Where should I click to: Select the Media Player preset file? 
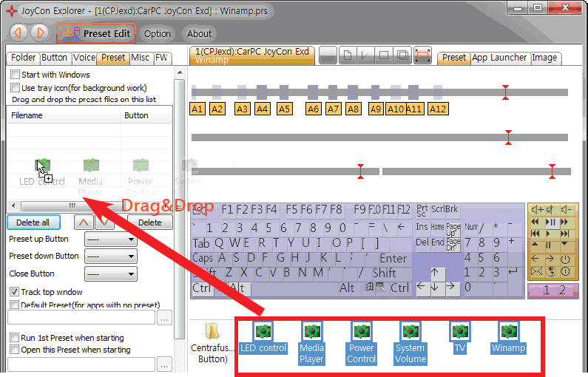tap(312, 342)
